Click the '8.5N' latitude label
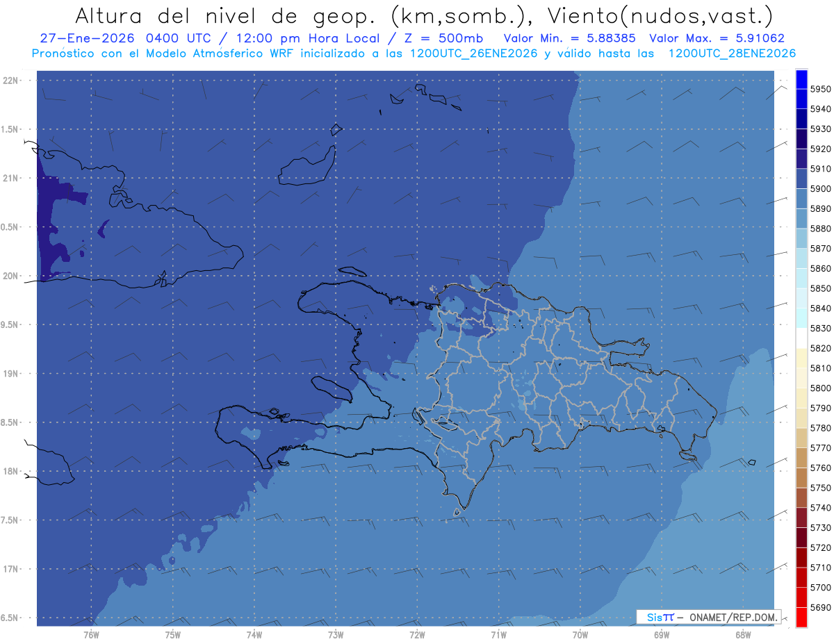This screenshot has height=644, width=834. coord(10,422)
